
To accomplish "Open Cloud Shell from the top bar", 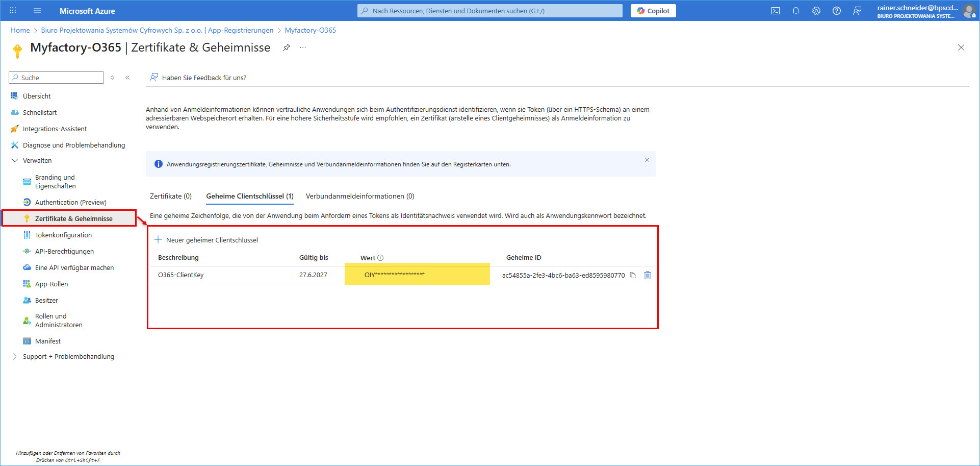I will 776,11.
